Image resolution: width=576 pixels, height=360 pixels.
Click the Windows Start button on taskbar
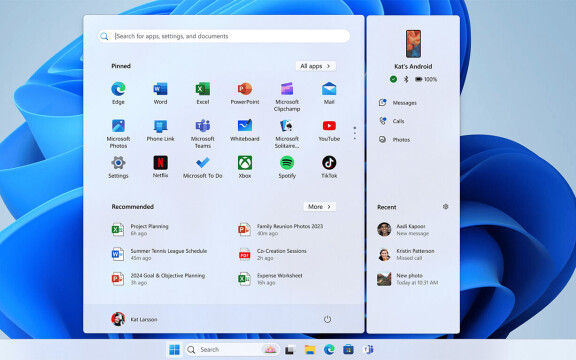pyautogui.click(x=174, y=349)
